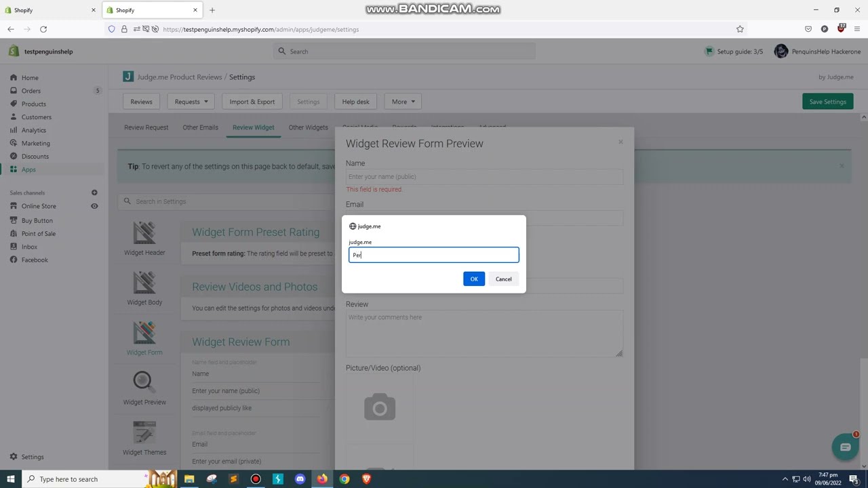Screen dimensions: 868x488
Task: Open Setup guide 3/5
Action: [734, 52]
